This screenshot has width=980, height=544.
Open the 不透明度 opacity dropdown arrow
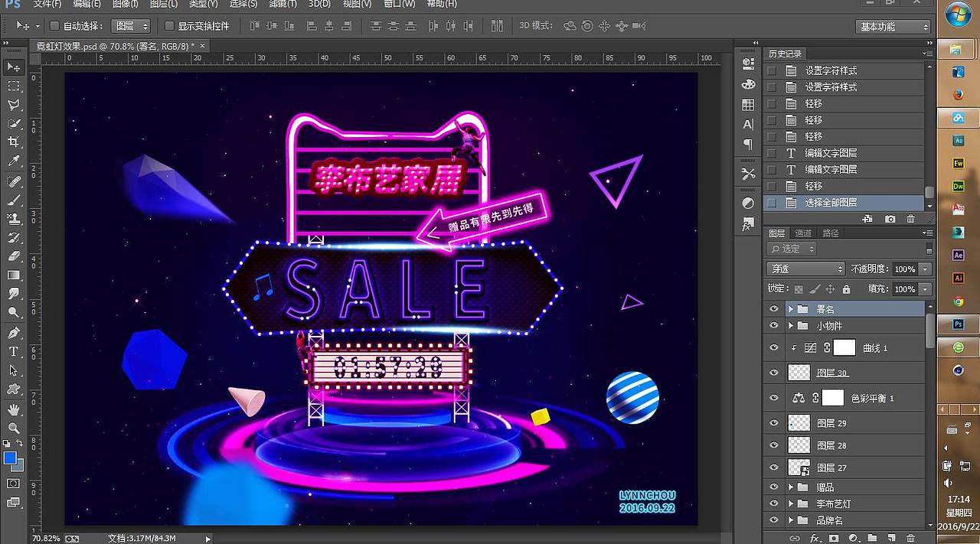coord(926,269)
